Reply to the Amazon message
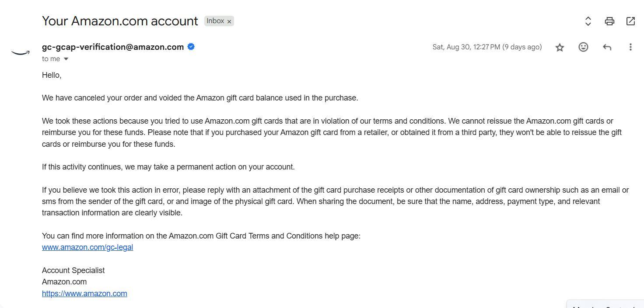The width and height of the screenshot is (644, 308). tap(607, 47)
